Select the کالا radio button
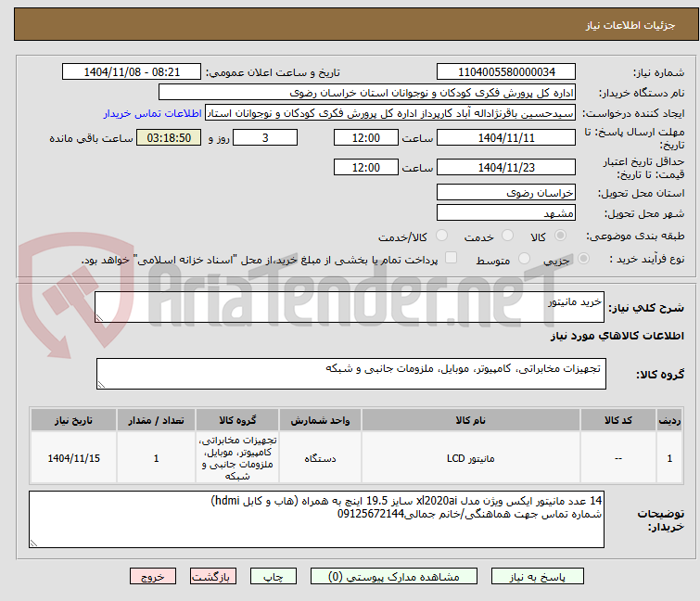The width and height of the screenshot is (700, 601). coord(560,235)
